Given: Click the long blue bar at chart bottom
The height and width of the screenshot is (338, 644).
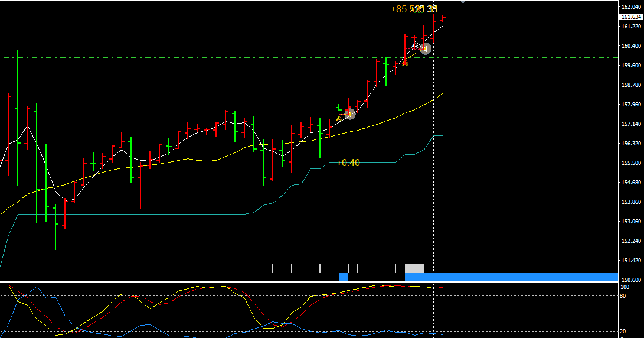Looking at the screenshot, I should pyautogui.click(x=511, y=277).
